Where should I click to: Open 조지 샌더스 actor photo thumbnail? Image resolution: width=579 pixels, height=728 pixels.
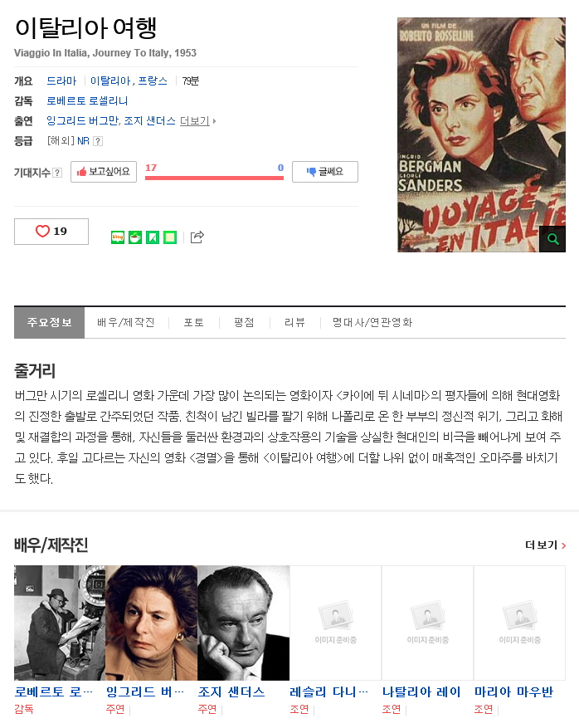pyautogui.click(x=244, y=623)
